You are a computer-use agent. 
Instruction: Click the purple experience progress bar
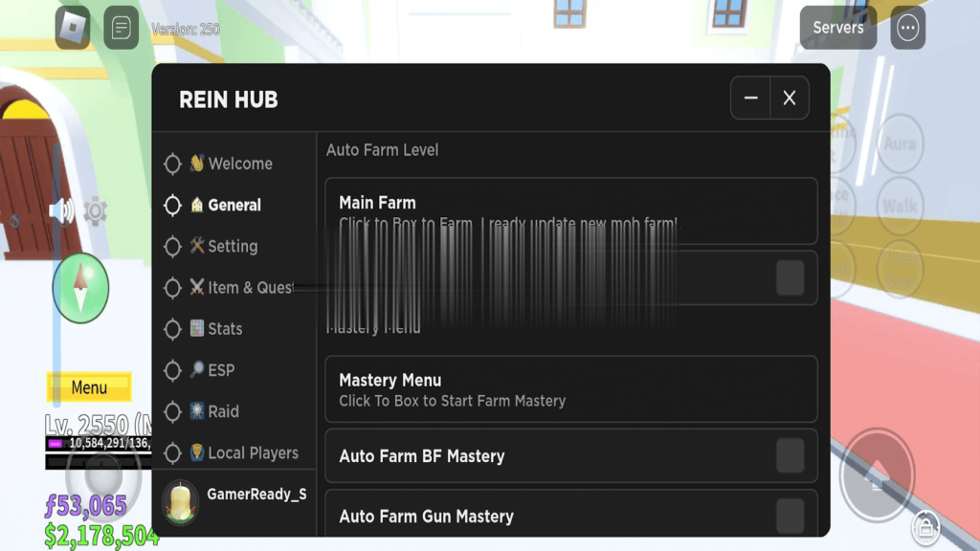[98, 444]
